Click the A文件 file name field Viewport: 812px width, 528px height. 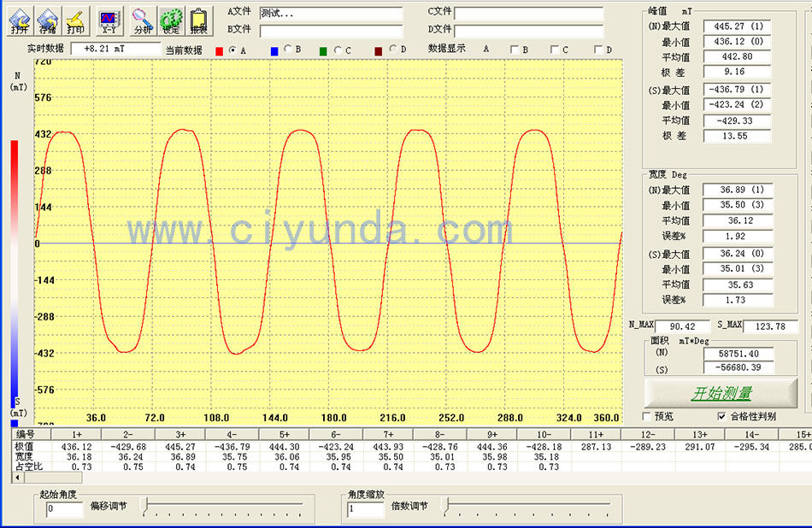331,14
